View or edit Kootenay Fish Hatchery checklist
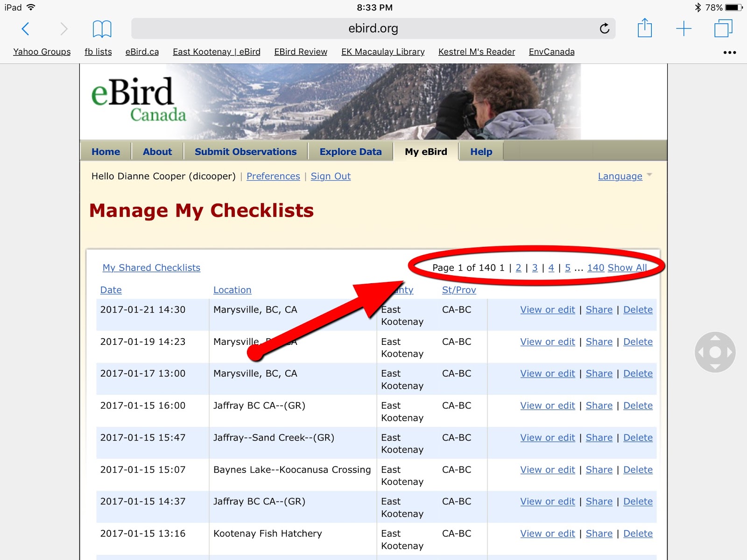The height and width of the screenshot is (560, 747). tap(548, 534)
